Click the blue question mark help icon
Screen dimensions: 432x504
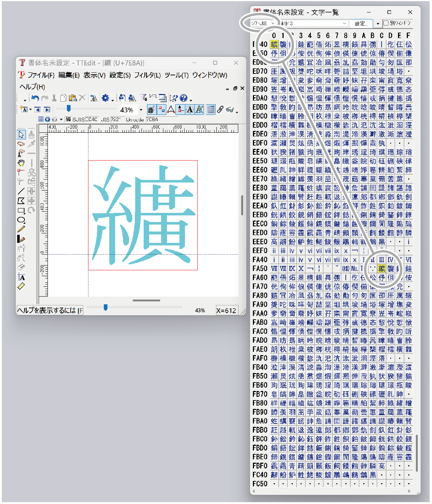[x=183, y=98]
